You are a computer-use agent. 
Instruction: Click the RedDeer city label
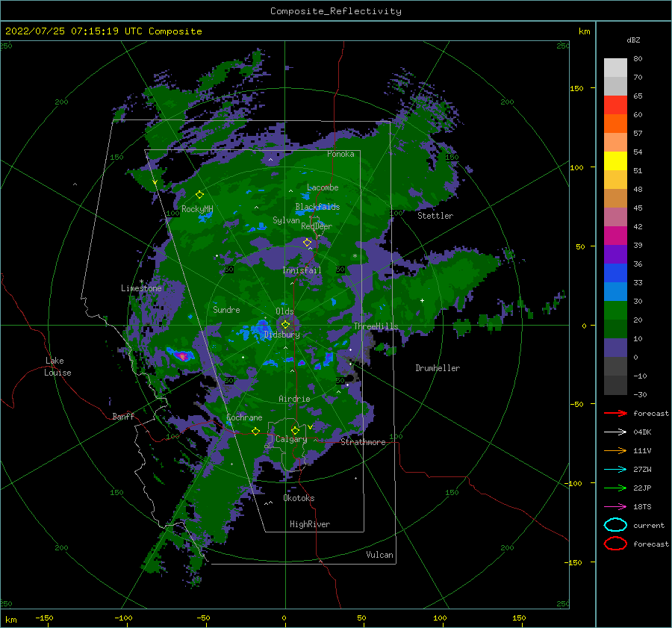pyautogui.click(x=317, y=226)
